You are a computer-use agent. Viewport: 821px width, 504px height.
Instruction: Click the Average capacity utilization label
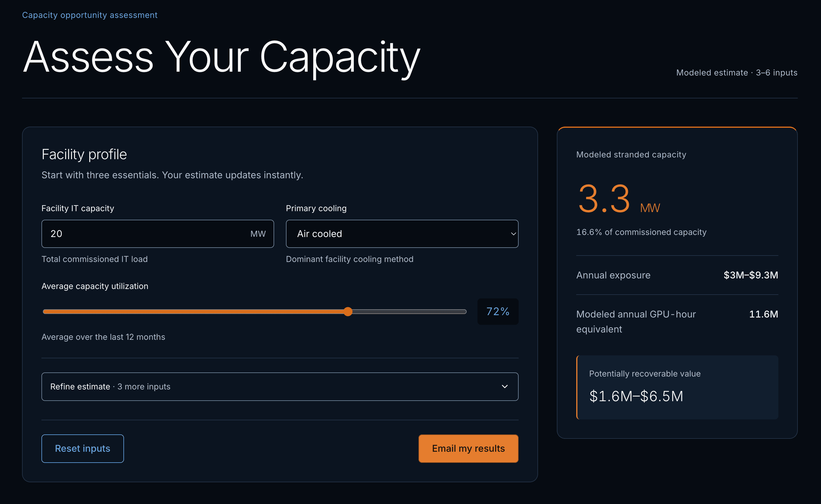[95, 286]
